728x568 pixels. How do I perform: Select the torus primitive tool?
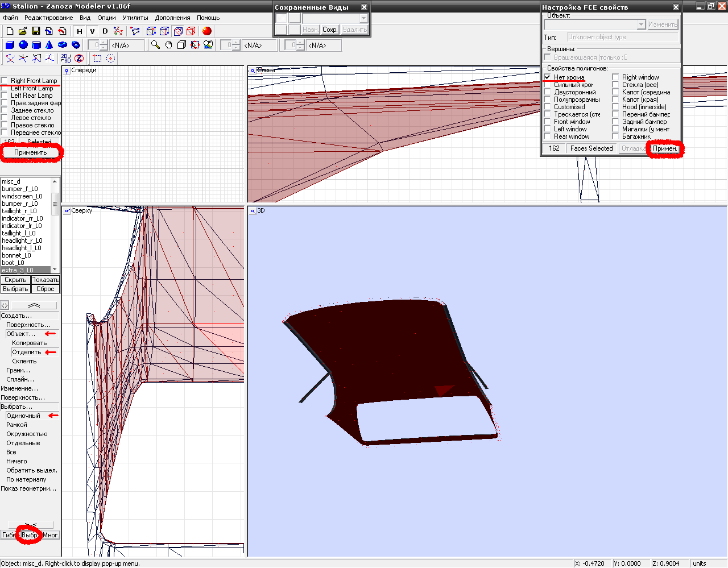[63, 45]
